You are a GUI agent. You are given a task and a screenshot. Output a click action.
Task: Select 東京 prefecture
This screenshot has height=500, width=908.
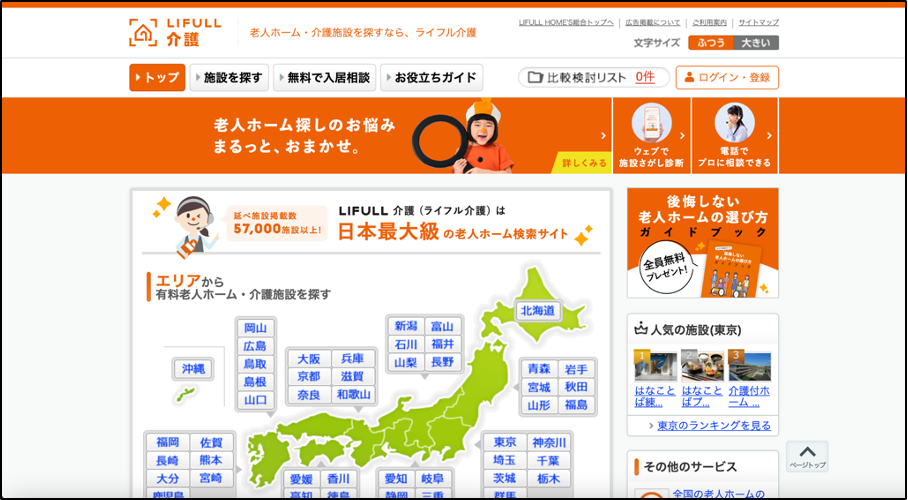pos(505,443)
